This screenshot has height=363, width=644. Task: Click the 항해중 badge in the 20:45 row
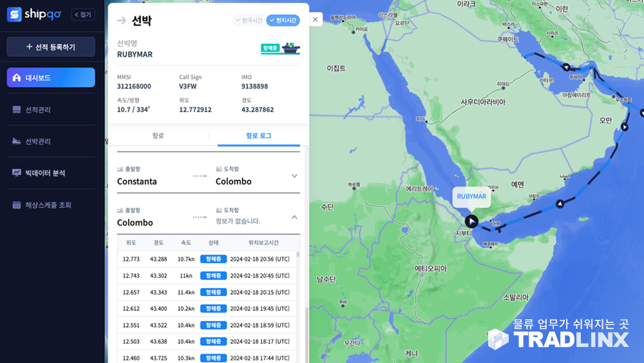click(213, 275)
